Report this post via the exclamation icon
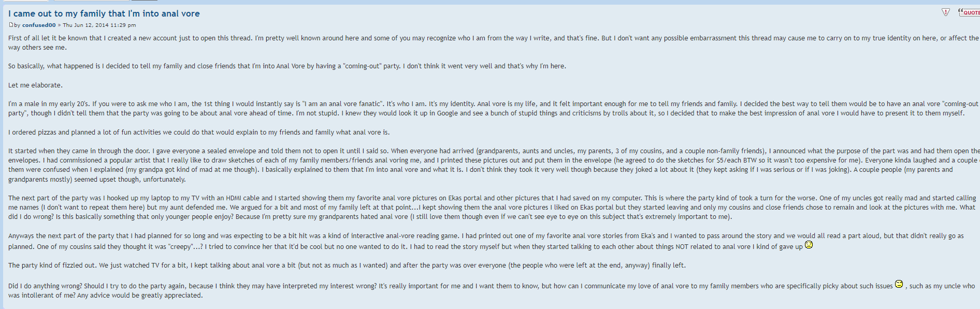This screenshot has height=309, width=980. (x=945, y=12)
